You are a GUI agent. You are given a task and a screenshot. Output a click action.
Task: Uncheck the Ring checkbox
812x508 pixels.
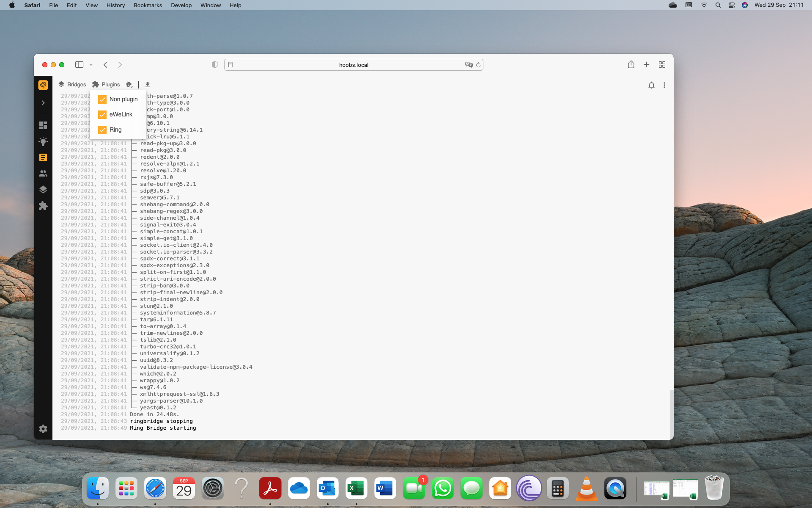tap(102, 130)
